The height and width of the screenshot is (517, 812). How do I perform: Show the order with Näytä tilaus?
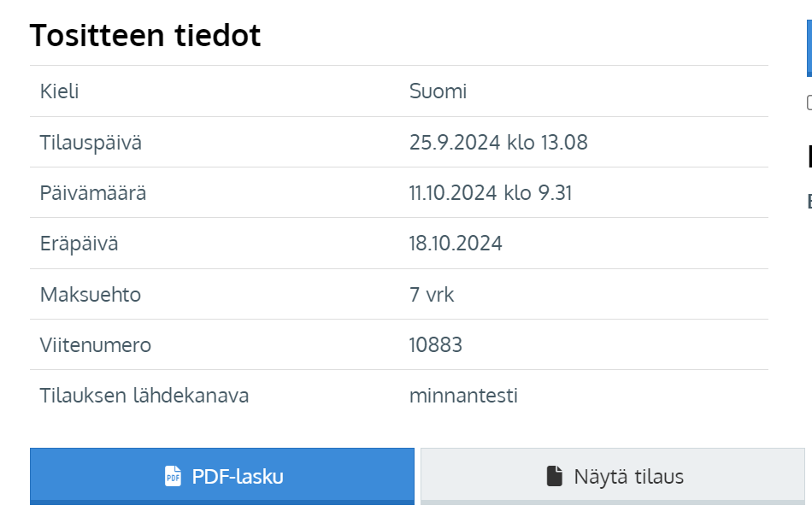coord(613,476)
